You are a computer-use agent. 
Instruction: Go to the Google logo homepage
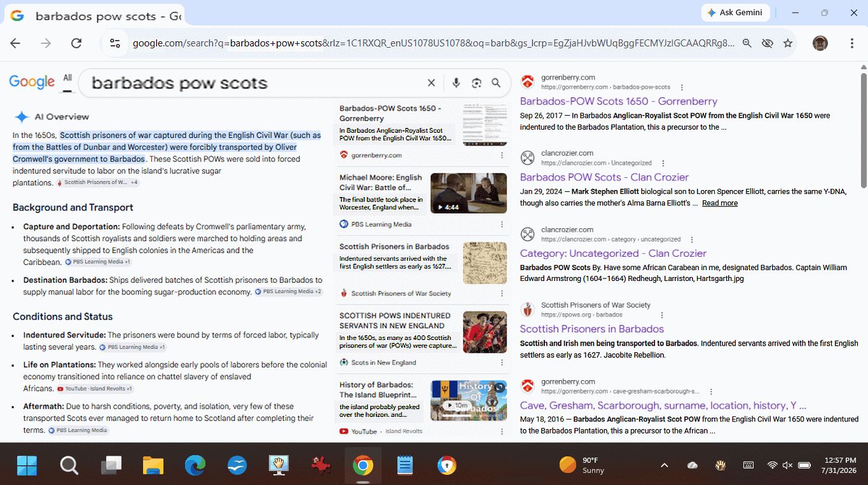pyautogui.click(x=32, y=81)
